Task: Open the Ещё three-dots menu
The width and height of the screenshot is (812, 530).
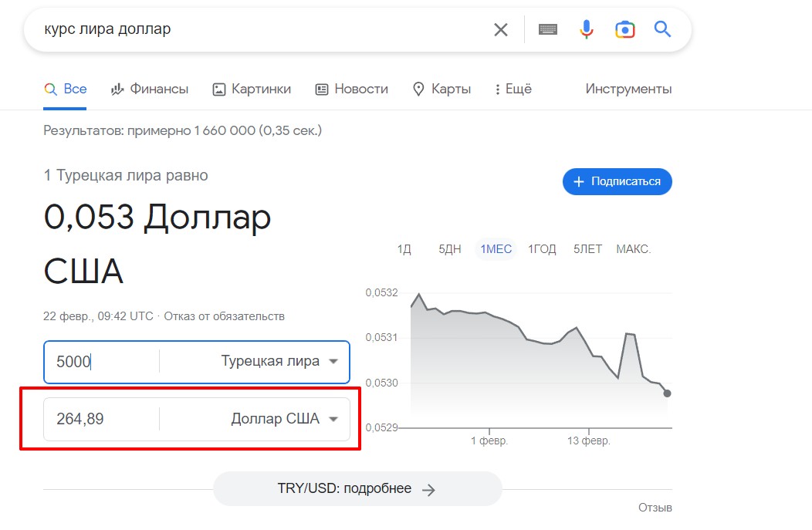Action: tap(498, 89)
